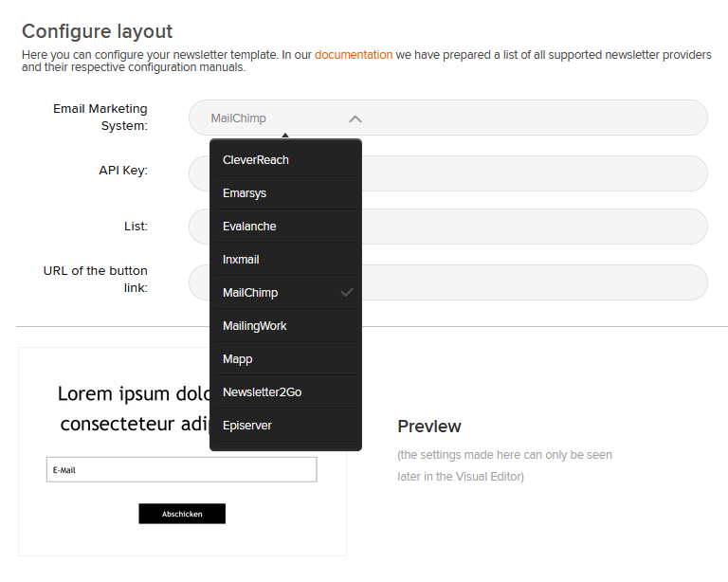The width and height of the screenshot is (728, 582).
Task: Pick Evalanche as email marketing system
Action: point(285,227)
